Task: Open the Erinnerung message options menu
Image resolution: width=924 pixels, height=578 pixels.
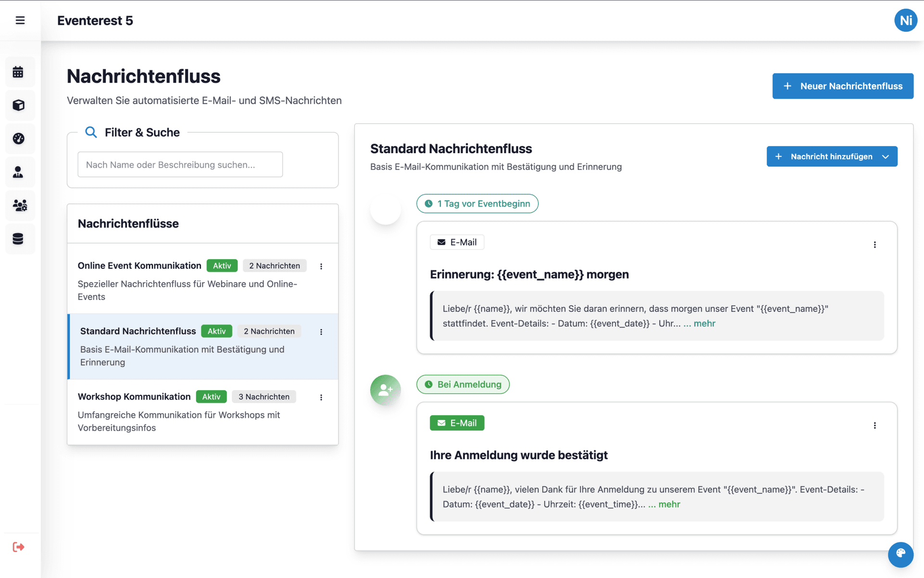Action: [x=874, y=245]
